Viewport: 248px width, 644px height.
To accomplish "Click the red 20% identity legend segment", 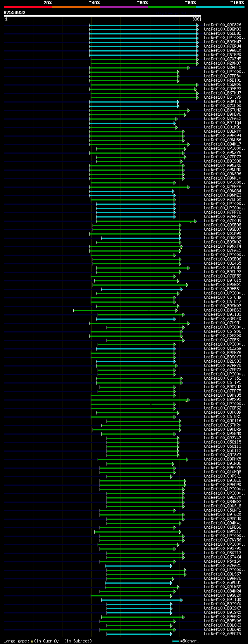I will coord(28,7).
